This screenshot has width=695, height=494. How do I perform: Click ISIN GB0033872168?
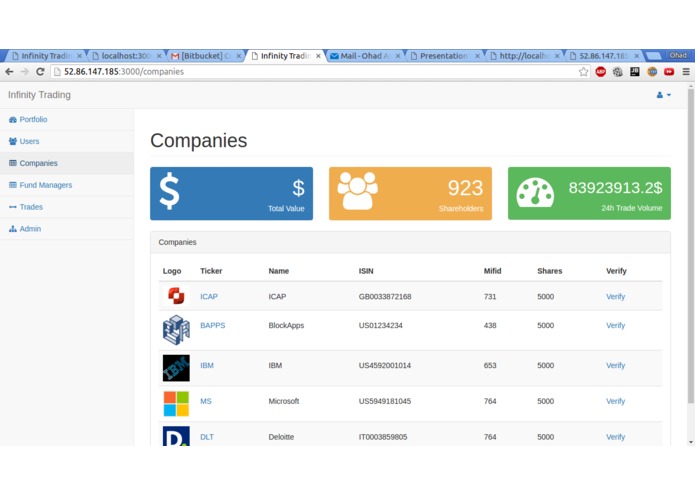tap(385, 297)
